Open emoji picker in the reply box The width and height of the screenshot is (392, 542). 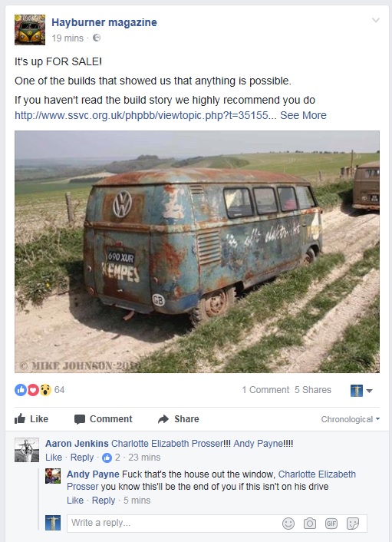[288, 524]
